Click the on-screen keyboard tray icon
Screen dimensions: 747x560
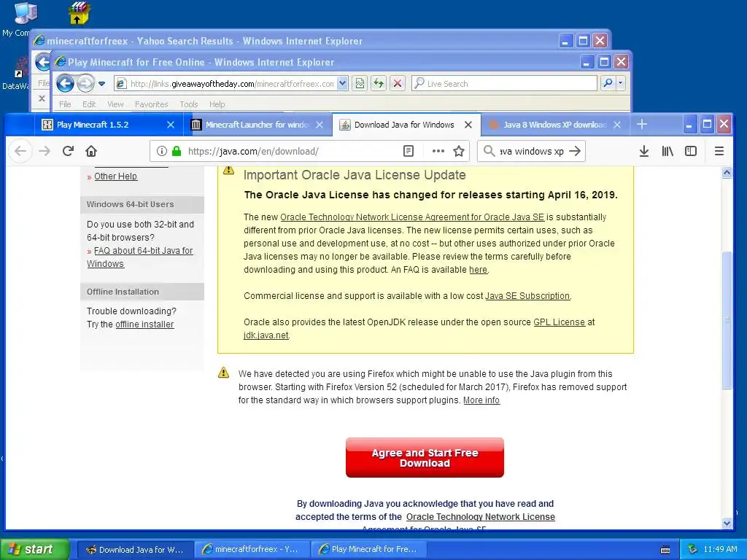665,550
